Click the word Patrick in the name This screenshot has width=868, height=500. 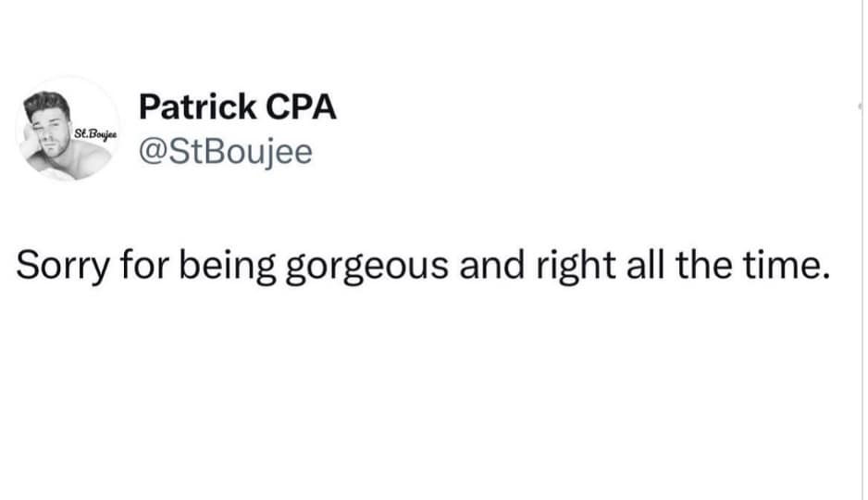point(196,107)
